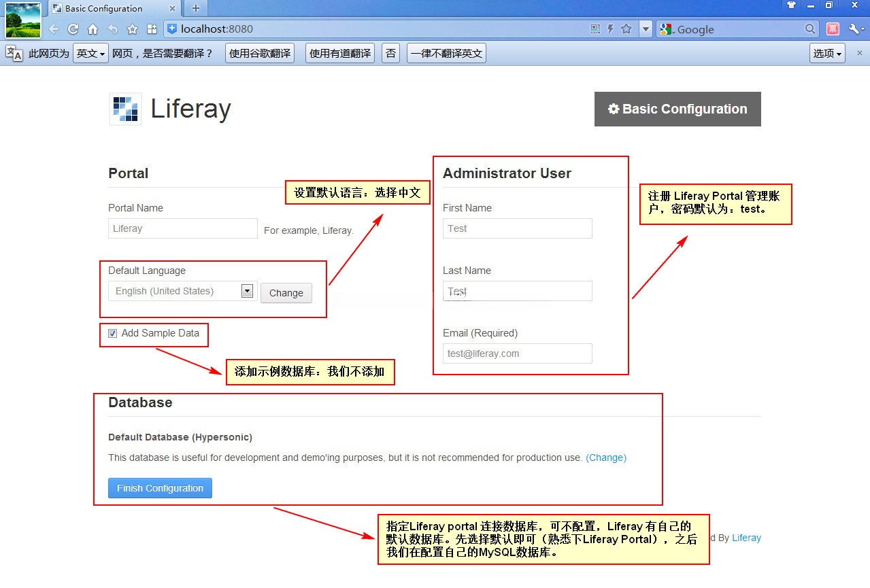Click the browser back arrow
Screen dimensions: 870x588
click(x=54, y=29)
